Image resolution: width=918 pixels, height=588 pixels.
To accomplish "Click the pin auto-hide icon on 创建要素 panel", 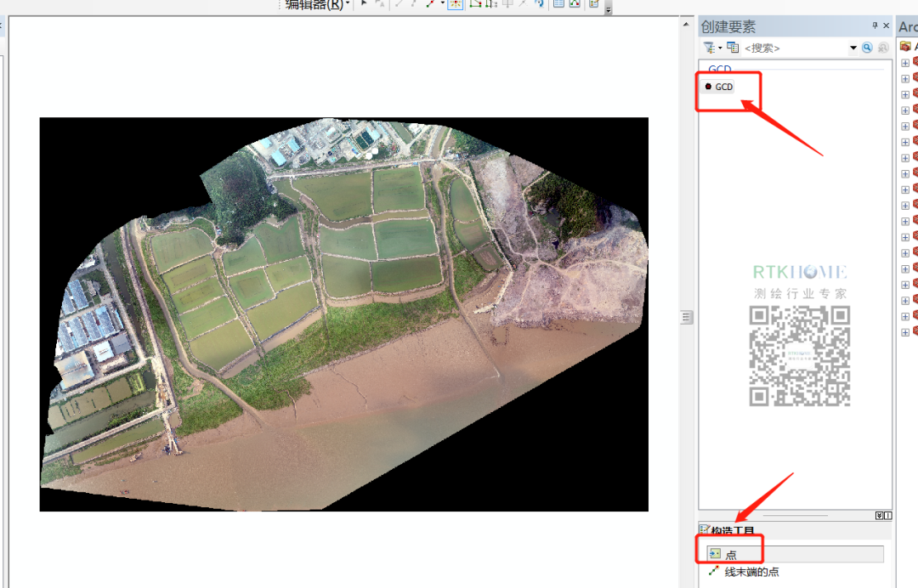I will click(x=875, y=26).
